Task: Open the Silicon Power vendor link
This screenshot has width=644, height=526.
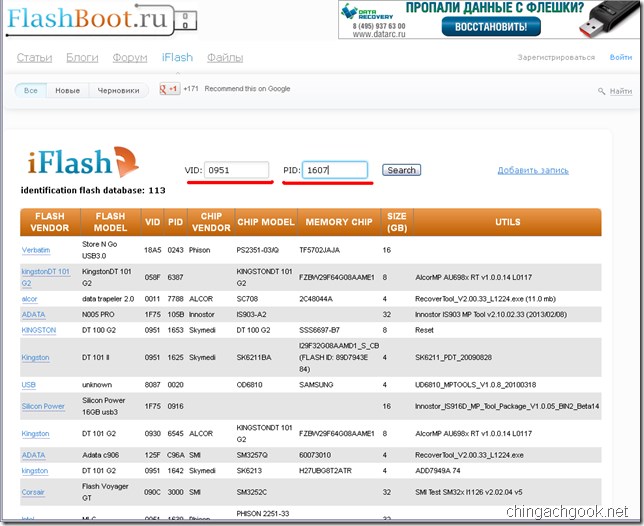Action: coord(43,406)
